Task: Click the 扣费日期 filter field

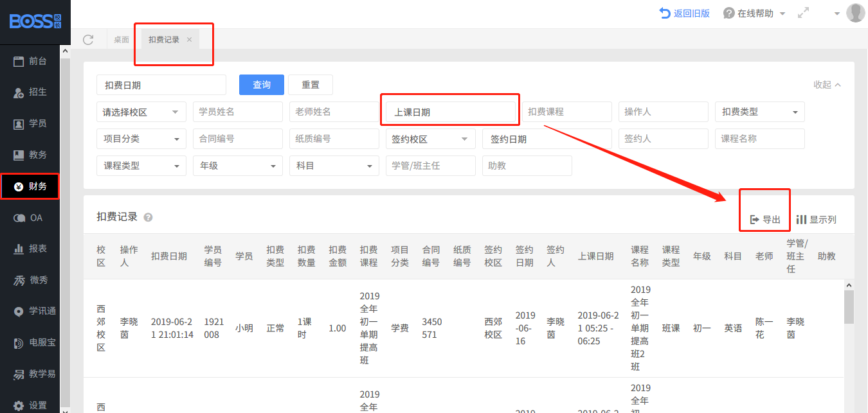Action: (x=161, y=85)
